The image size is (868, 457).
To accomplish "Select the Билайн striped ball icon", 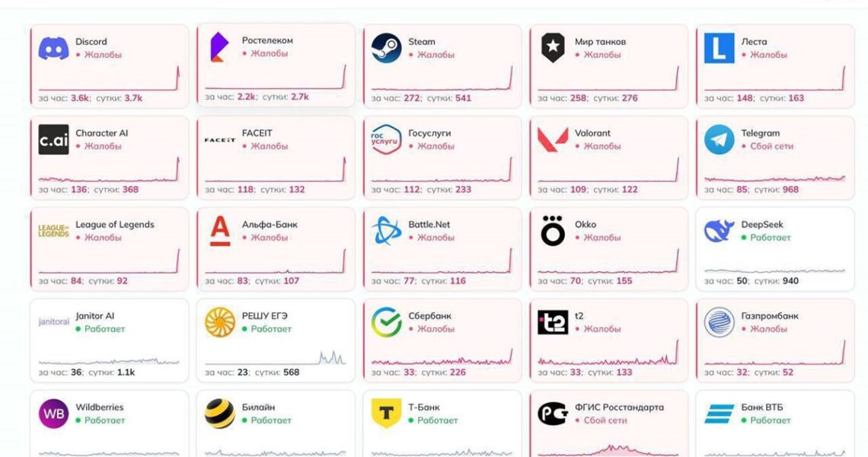I will [219, 414].
